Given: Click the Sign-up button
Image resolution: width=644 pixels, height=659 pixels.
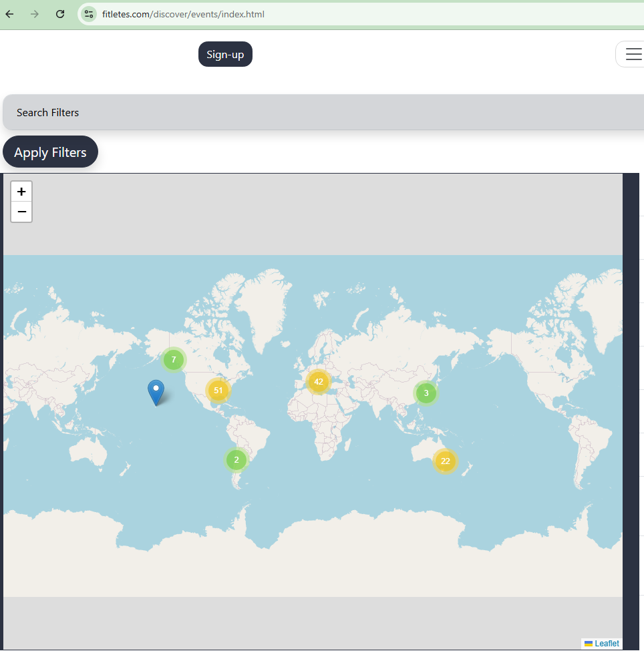Looking at the screenshot, I should coord(225,54).
